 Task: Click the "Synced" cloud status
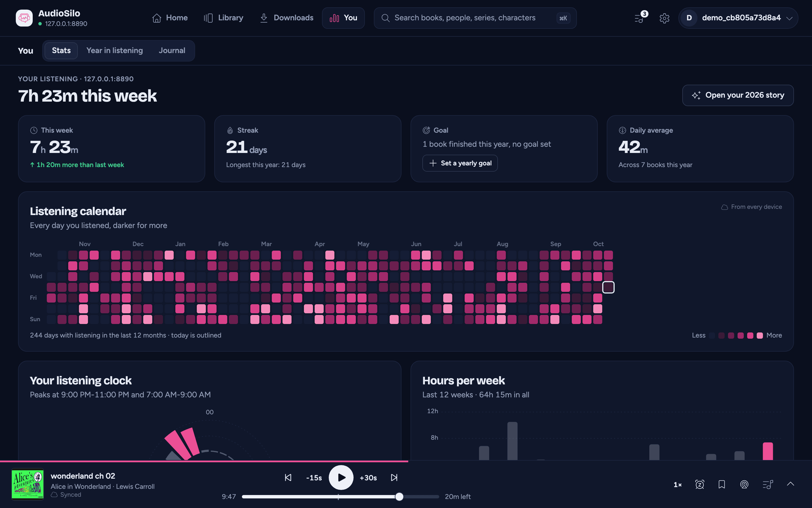coord(66,494)
